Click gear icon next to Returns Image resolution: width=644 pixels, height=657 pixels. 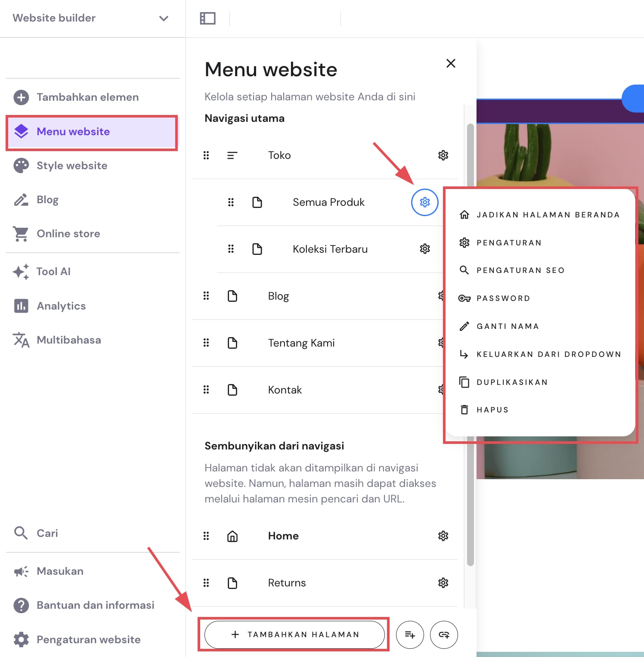click(x=443, y=583)
